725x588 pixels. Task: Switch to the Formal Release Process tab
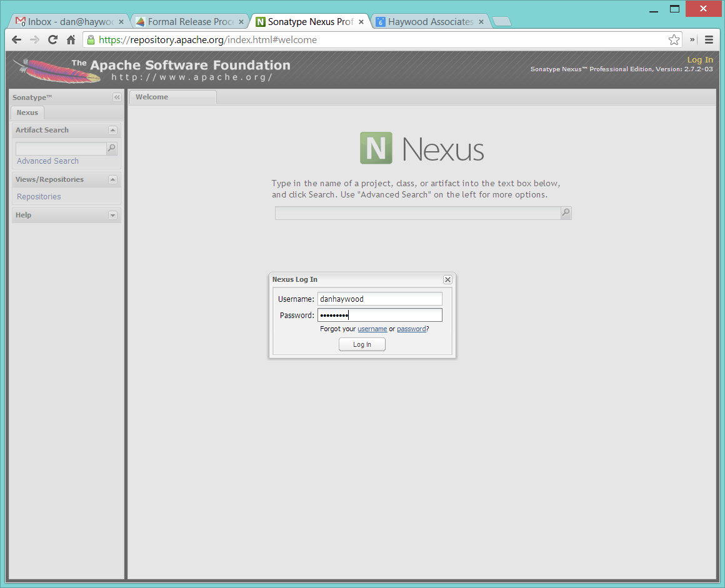click(186, 22)
